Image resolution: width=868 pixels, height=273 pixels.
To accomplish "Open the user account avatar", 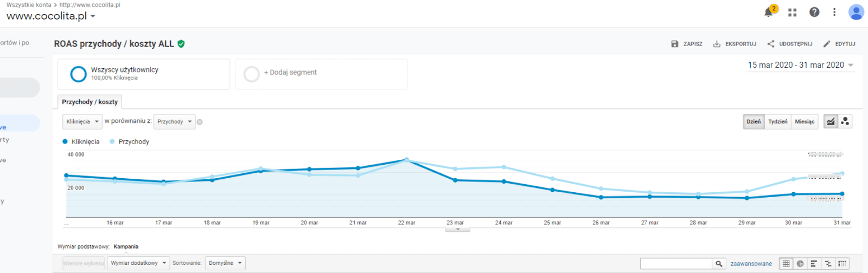I will pos(856,12).
